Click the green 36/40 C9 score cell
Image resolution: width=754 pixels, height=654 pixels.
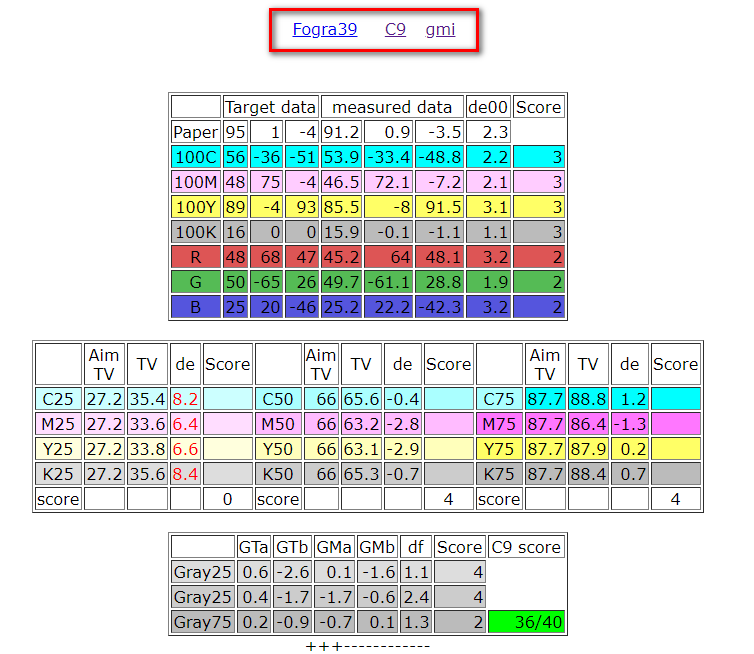click(526, 622)
